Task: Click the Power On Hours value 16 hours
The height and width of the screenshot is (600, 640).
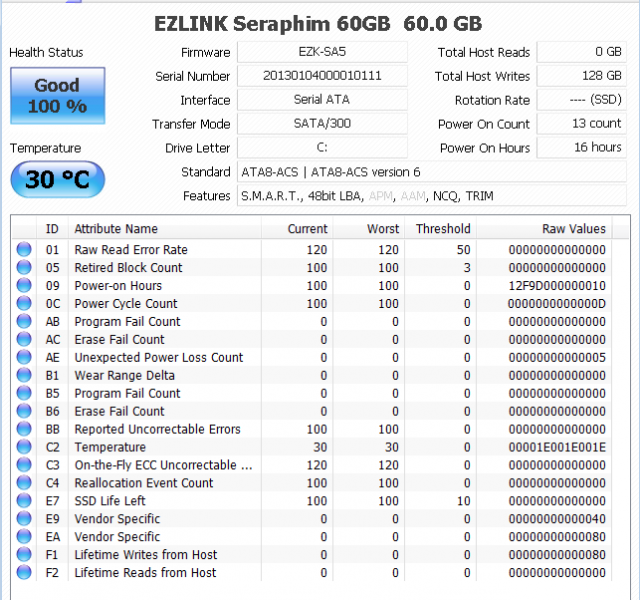Action: pyautogui.click(x=582, y=147)
